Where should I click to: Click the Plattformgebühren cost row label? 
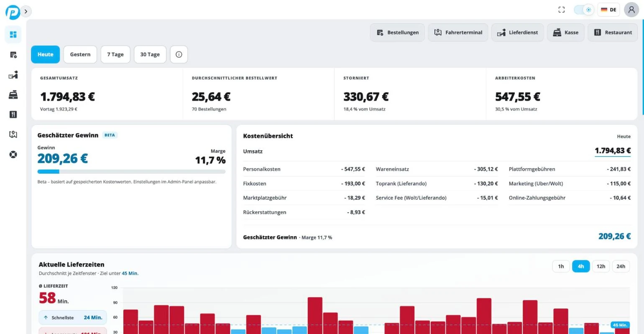532,169
